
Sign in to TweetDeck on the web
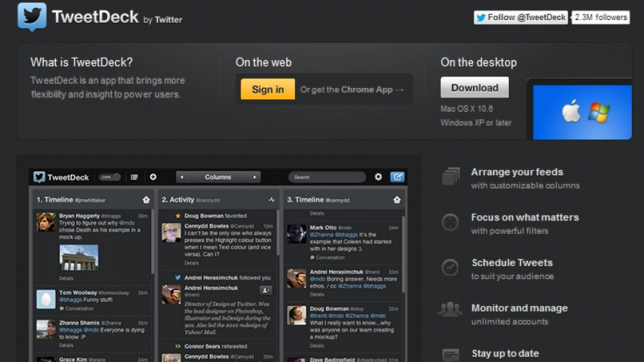(268, 89)
